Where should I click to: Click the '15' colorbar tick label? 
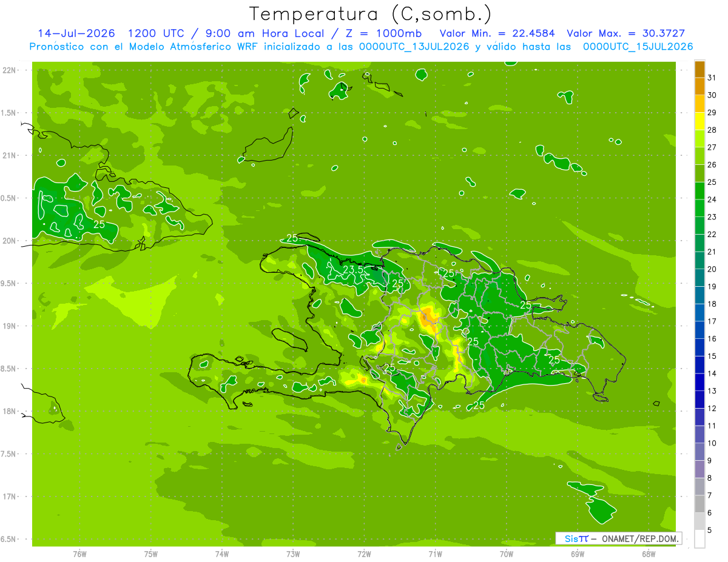point(712,356)
